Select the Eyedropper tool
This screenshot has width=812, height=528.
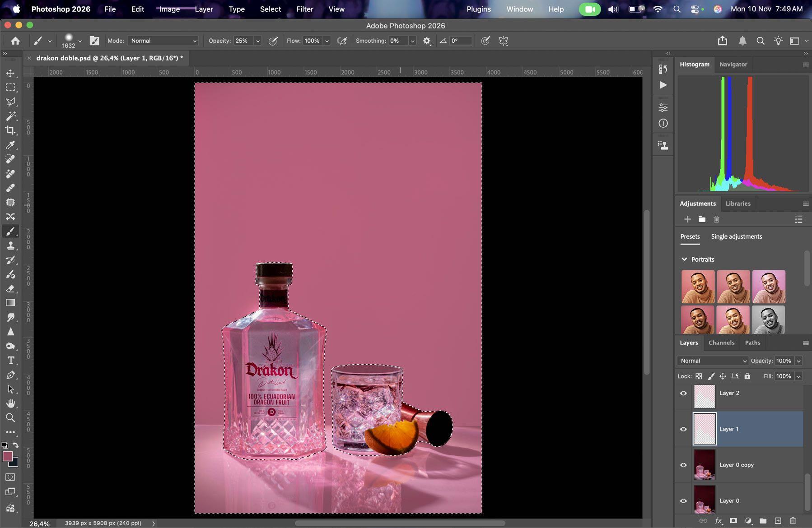click(x=10, y=145)
